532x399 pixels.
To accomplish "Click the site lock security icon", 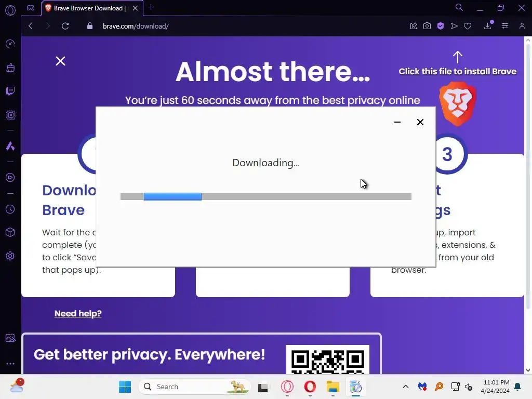I will (89, 26).
